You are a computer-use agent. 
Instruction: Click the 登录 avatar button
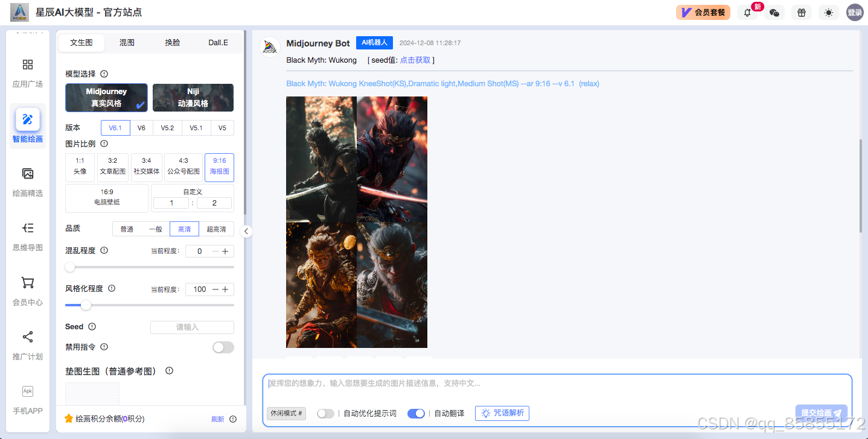tap(855, 13)
